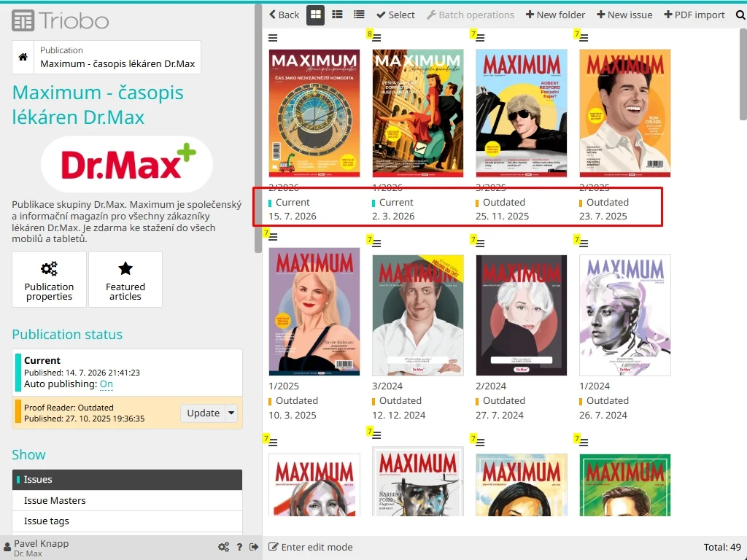Open the PDF import tool
Viewport: 747px width, 560px height.
point(694,15)
